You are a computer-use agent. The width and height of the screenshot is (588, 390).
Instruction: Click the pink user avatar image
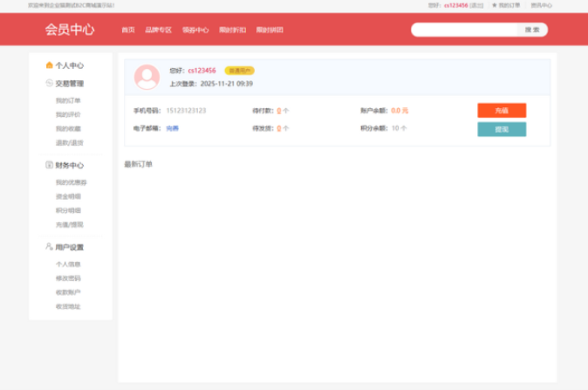click(147, 77)
